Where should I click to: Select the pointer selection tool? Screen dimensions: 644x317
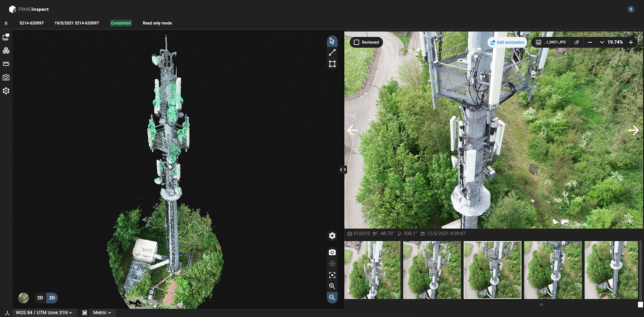click(332, 41)
